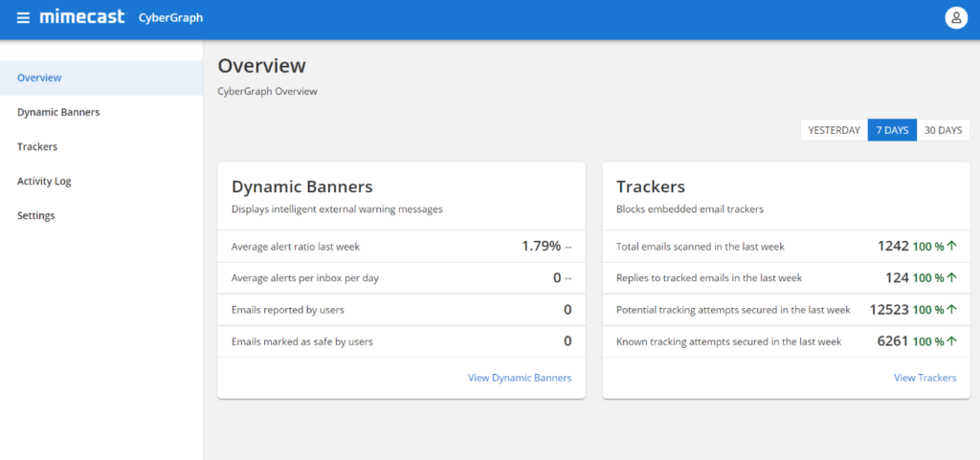Open the Activity Log page
The width and height of the screenshot is (980, 460).
44,181
